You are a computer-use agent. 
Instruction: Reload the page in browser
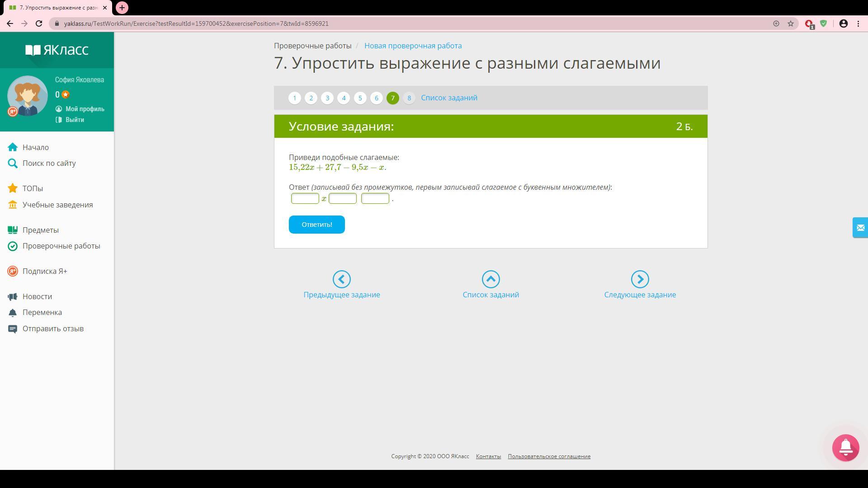coord(39,23)
